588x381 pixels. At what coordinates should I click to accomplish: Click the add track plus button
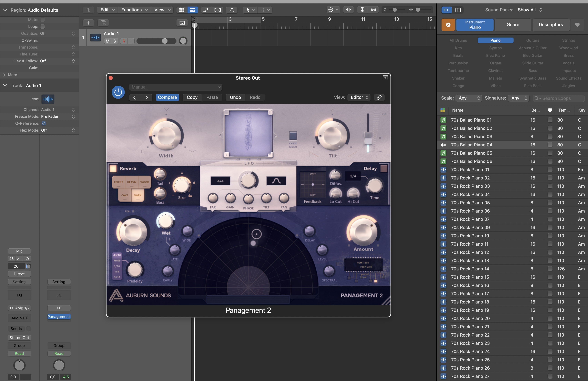[88, 23]
